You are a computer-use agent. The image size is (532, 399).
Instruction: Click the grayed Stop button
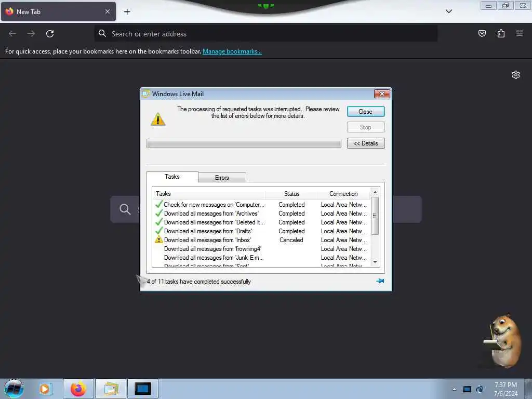[365, 127]
